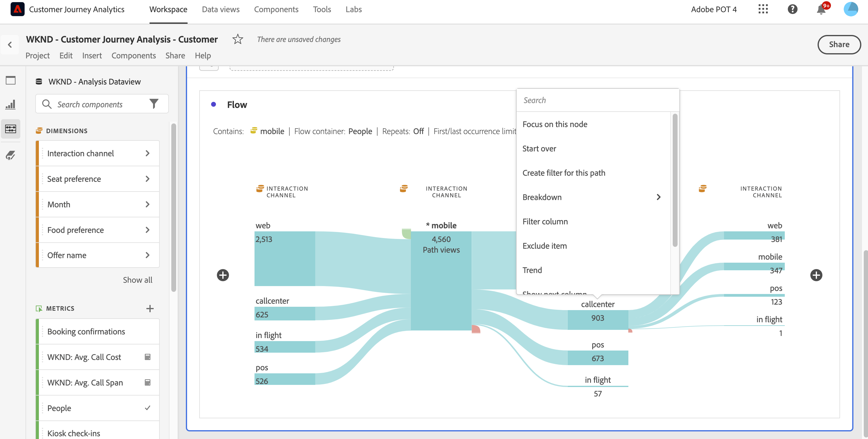Open the user profile avatar
The width and height of the screenshot is (868, 439).
850,9
